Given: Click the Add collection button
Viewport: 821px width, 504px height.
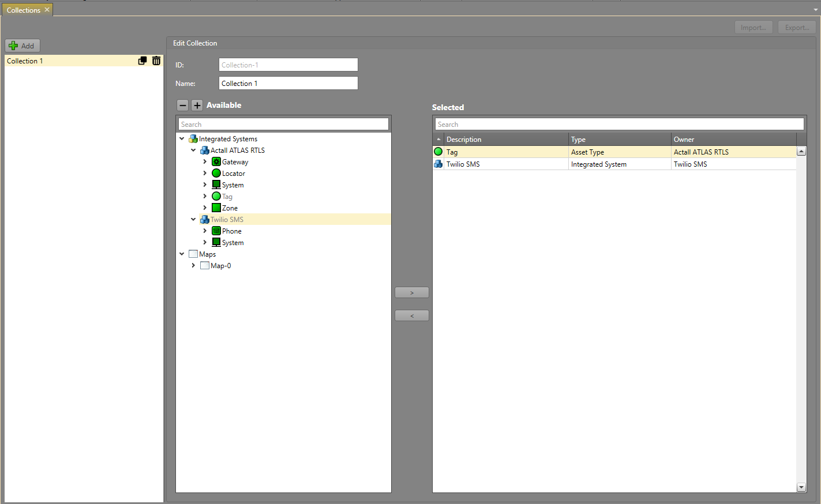Looking at the screenshot, I should coord(23,46).
